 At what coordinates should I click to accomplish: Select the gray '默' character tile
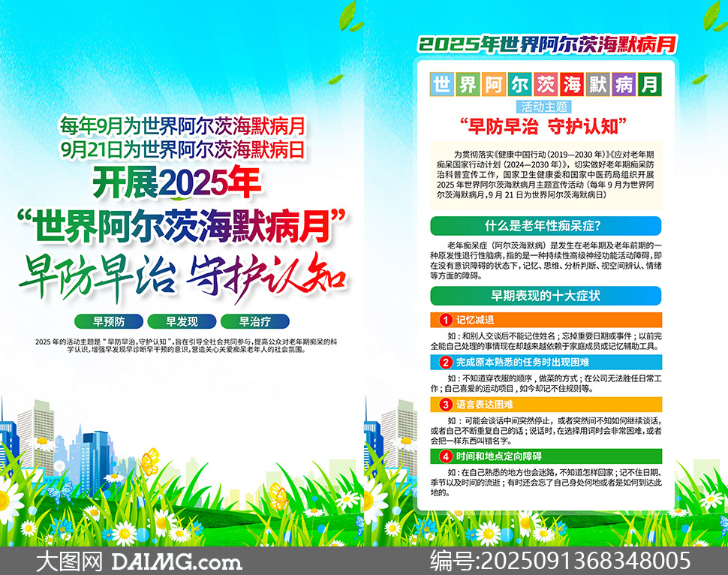click(x=597, y=85)
